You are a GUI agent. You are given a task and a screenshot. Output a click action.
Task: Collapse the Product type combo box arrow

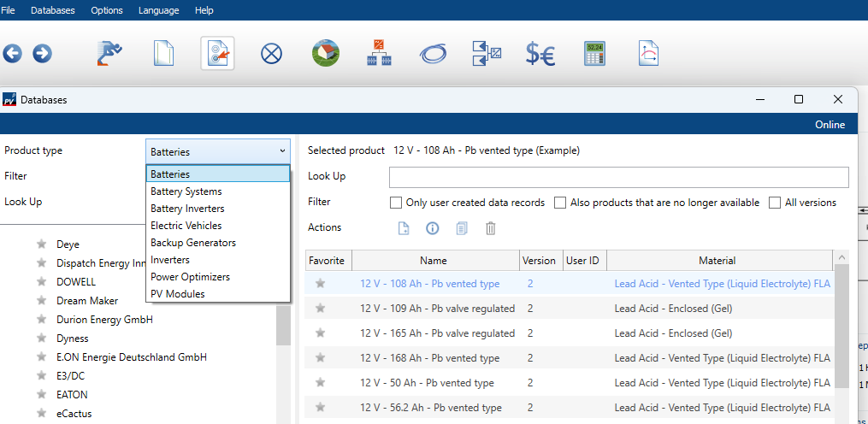point(282,151)
